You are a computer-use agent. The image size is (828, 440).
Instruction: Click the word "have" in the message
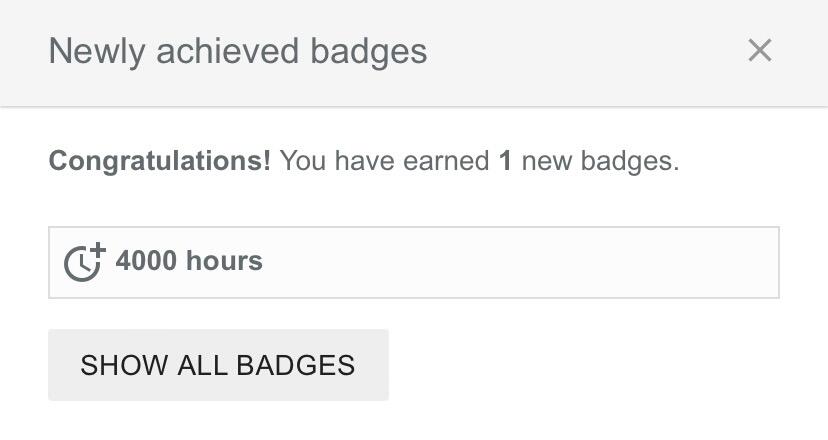pos(366,161)
